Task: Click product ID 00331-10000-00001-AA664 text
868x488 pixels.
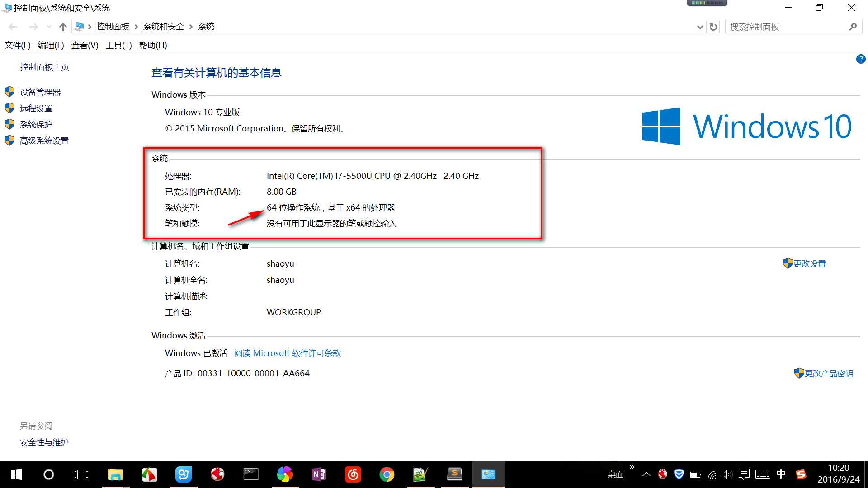Action: [254, 374]
